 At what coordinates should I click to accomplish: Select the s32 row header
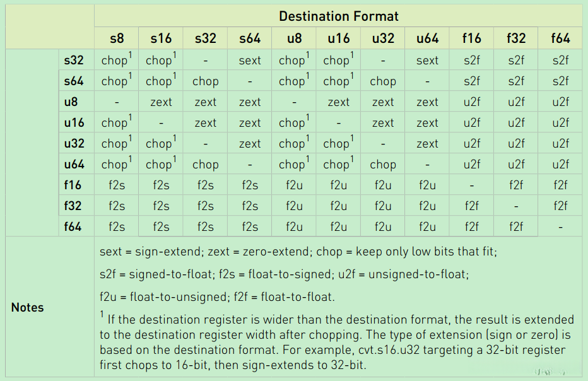pos(73,61)
